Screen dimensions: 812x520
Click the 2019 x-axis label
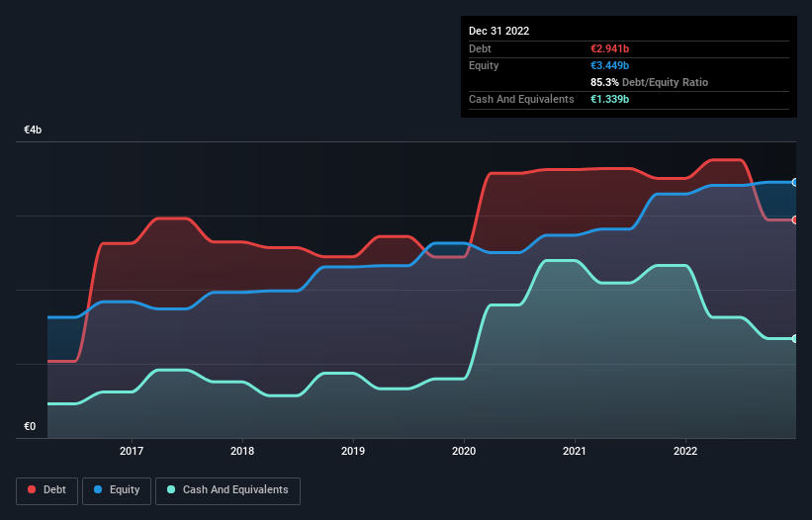(x=353, y=451)
